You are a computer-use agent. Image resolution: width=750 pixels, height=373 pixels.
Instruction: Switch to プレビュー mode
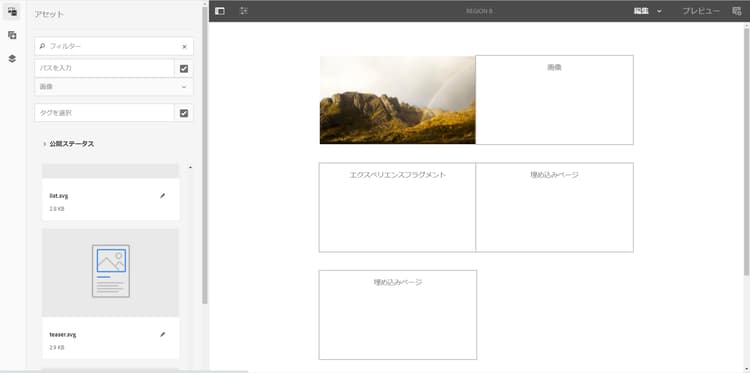click(x=701, y=11)
